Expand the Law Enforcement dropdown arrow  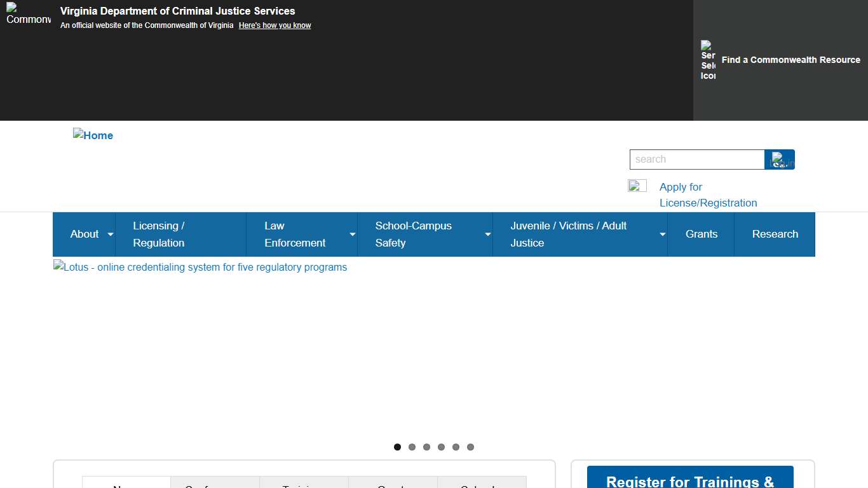click(353, 234)
